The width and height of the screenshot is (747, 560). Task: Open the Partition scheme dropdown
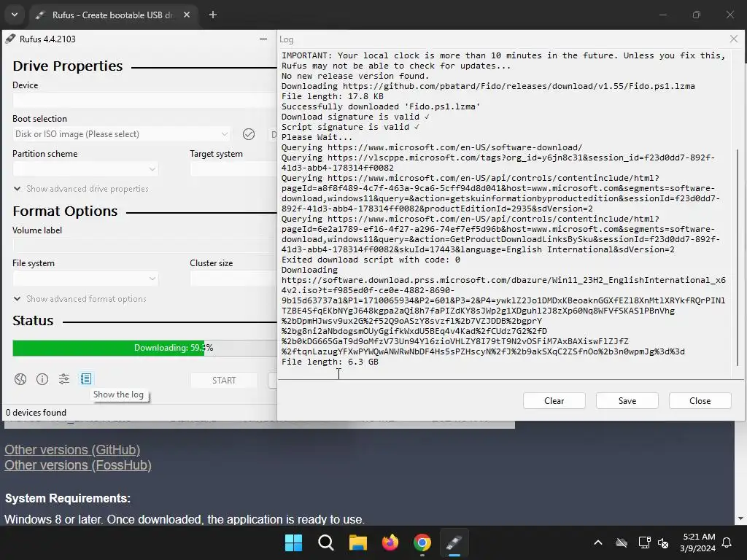[x=86, y=169]
